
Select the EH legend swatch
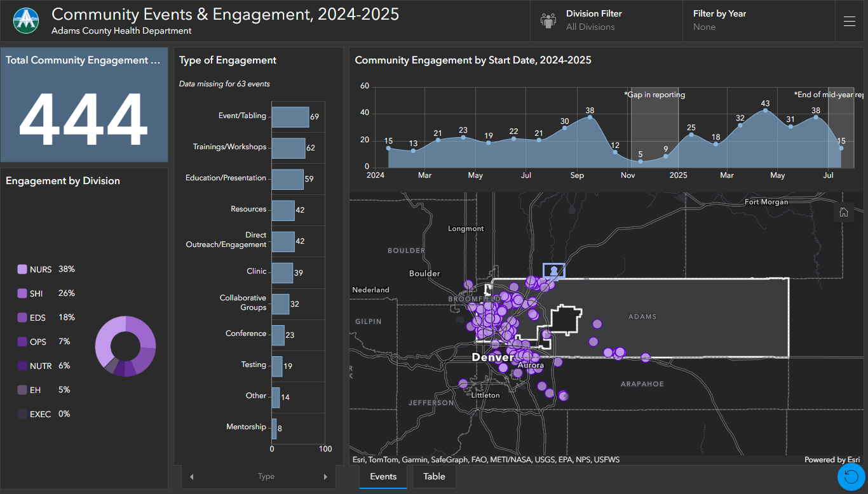coord(22,391)
